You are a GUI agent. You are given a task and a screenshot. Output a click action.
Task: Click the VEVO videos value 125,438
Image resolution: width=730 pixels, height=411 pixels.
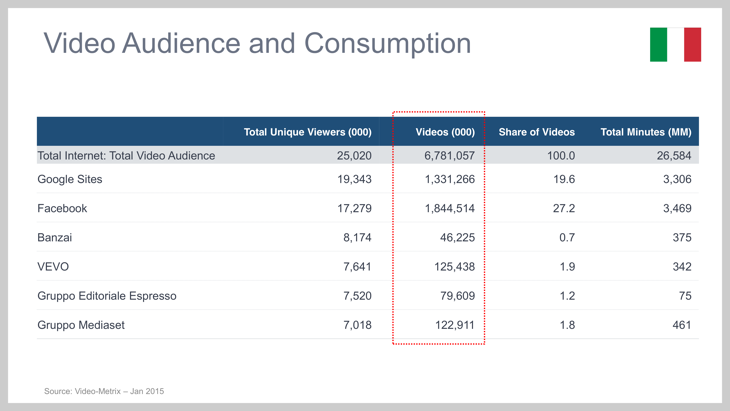click(x=455, y=267)
